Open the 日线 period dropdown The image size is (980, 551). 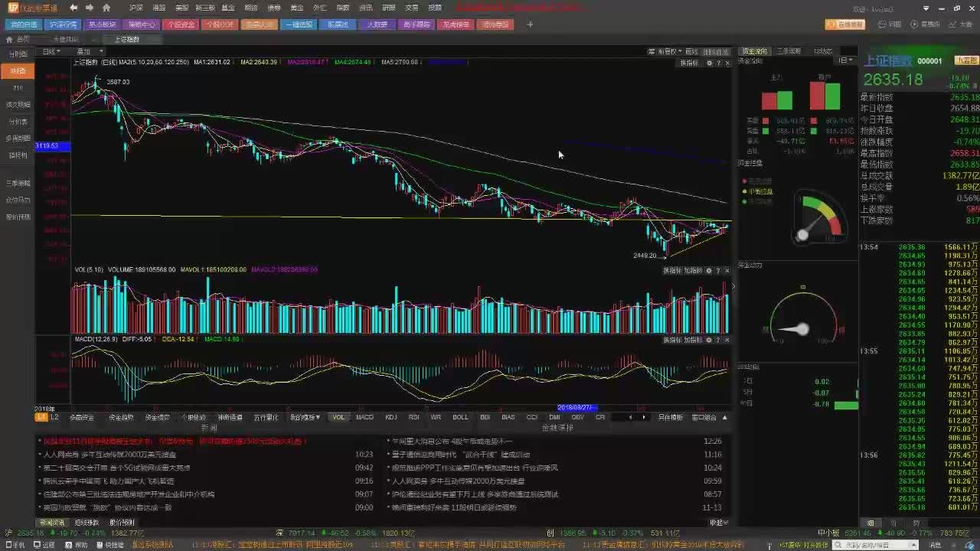point(52,51)
